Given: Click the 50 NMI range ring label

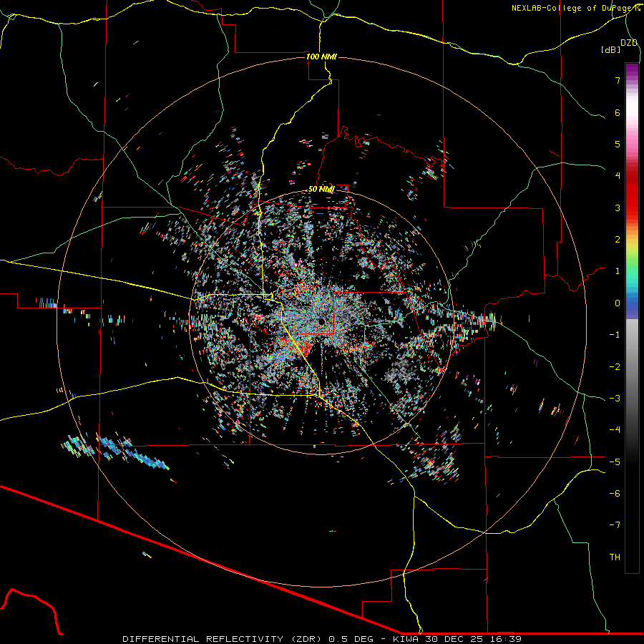Looking at the screenshot, I should 321,189.
